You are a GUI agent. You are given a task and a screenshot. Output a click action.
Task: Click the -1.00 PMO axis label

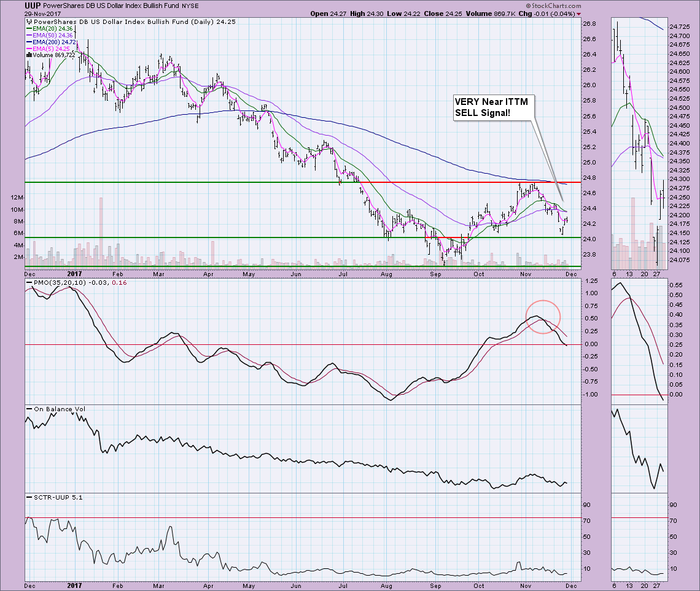(590, 395)
